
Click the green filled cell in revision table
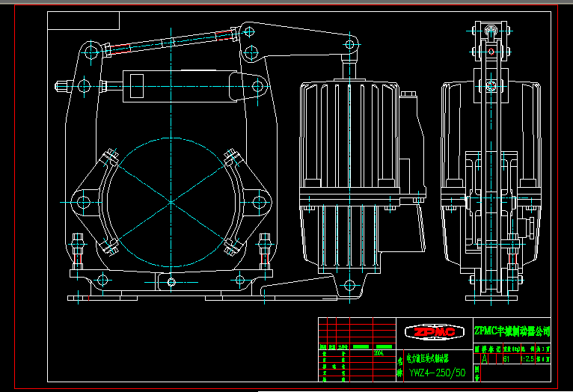(361, 347)
